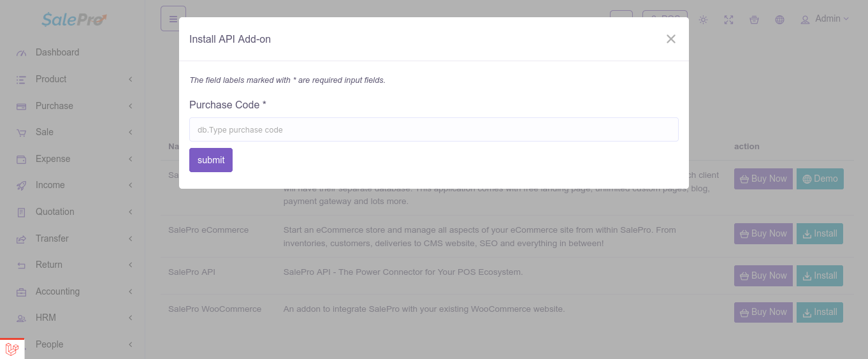The height and width of the screenshot is (359, 868).
Task: Click the Purchase Code input field
Action: (x=433, y=129)
